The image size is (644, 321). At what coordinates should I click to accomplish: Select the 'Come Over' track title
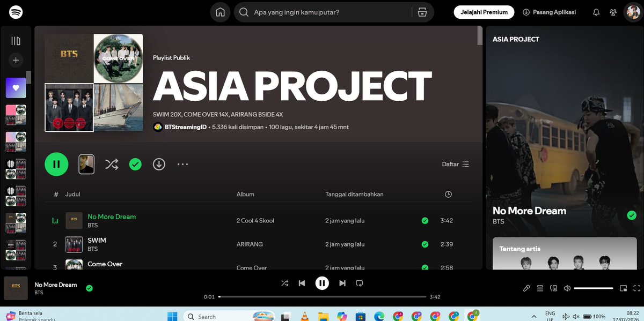[105, 264]
